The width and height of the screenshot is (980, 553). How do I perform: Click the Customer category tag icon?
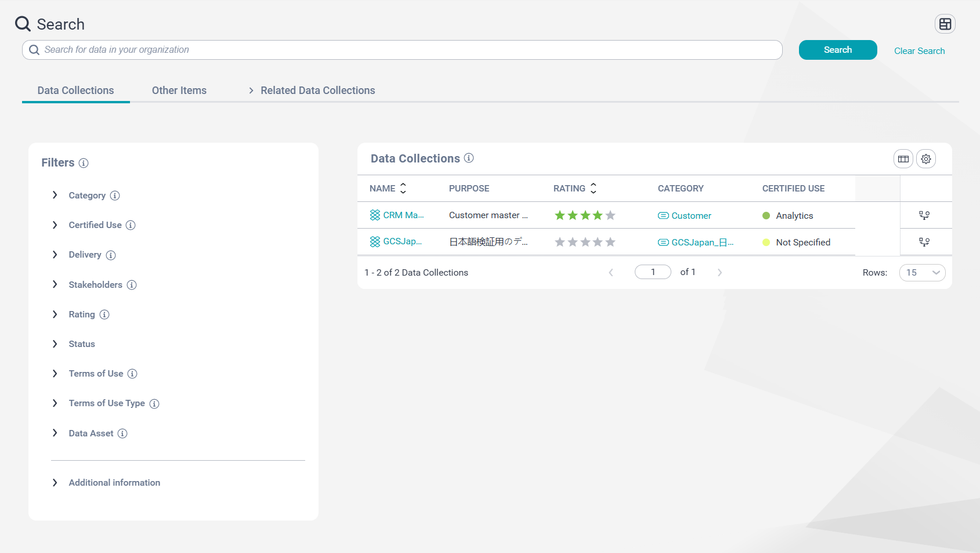[663, 216]
